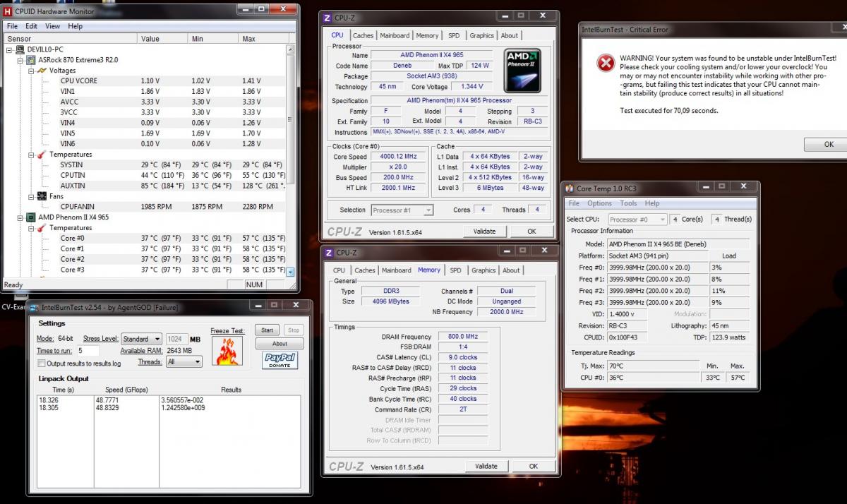Select the AUXTIN temperature row

click(x=145, y=186)
